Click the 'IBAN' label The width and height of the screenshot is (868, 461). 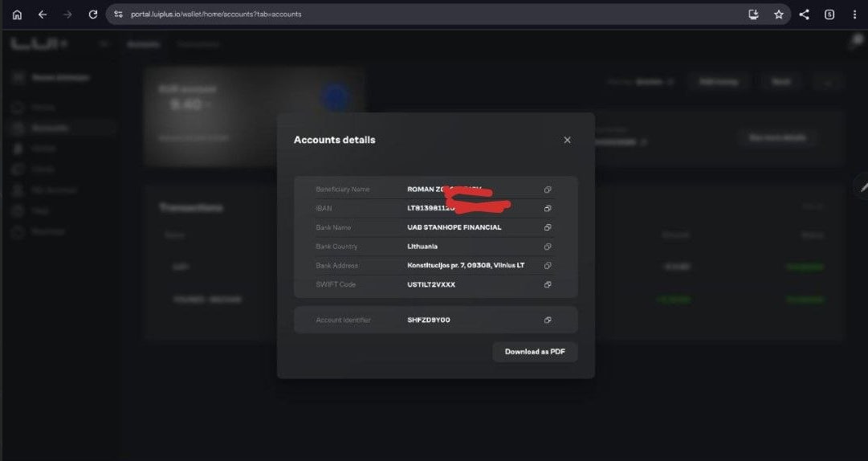324,209
